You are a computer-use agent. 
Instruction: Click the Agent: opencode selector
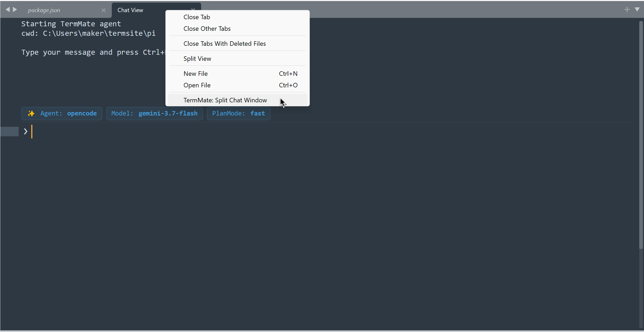[x=62, y=113]
